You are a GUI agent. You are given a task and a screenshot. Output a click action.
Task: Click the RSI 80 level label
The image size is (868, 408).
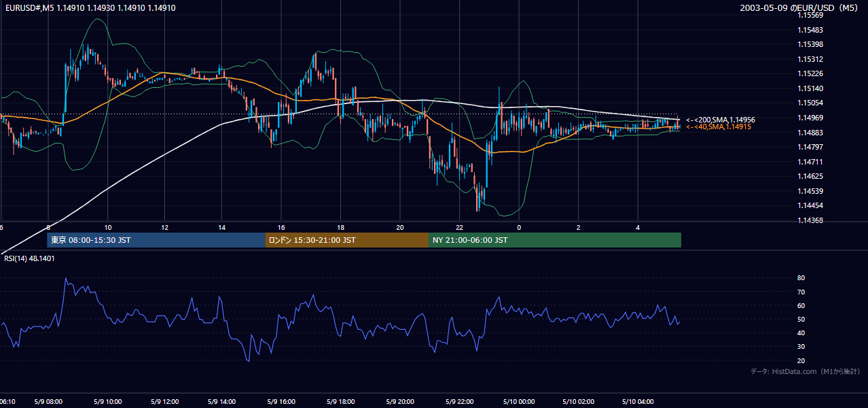pyautogui.click(x=801, y=278)
